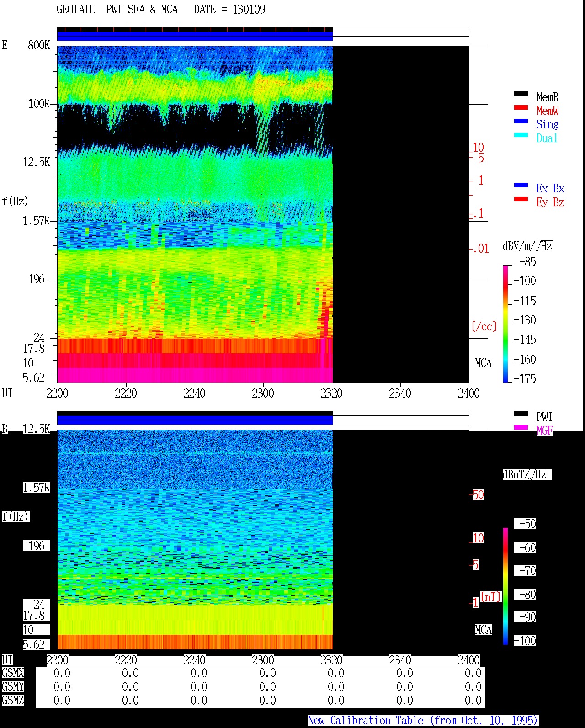Click the E panel 12.5K axis label

coord(37,162)
